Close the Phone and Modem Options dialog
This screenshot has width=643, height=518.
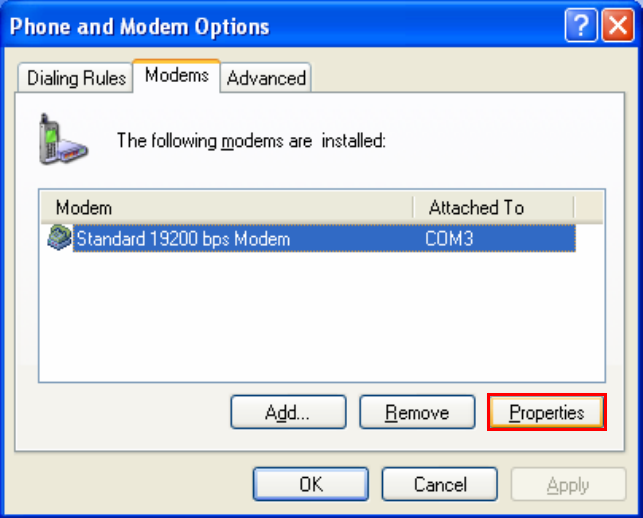pyautogui.click(x=614, y=26)
